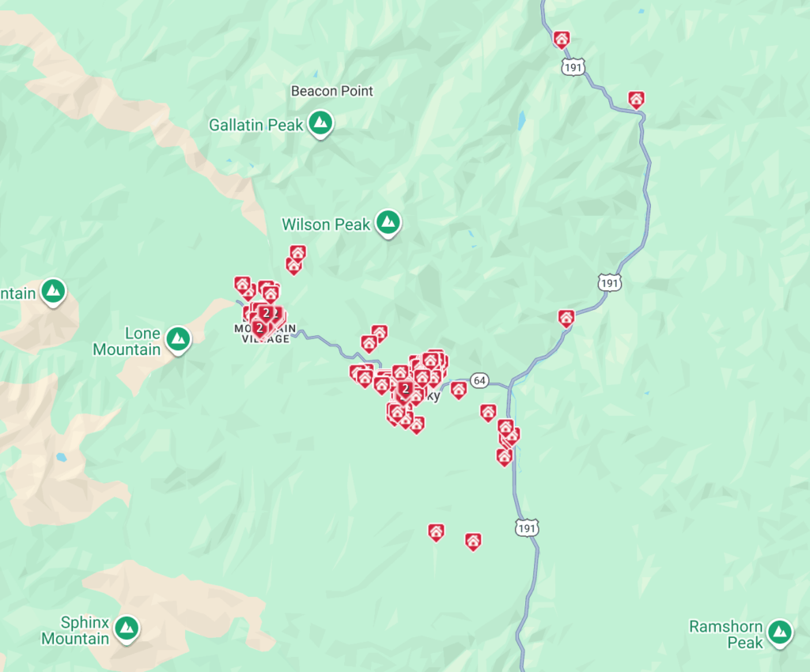Click the topmost lodging pin near Route 191
The height and width of the screenshot is (672, 810).
tap(562, 40)
